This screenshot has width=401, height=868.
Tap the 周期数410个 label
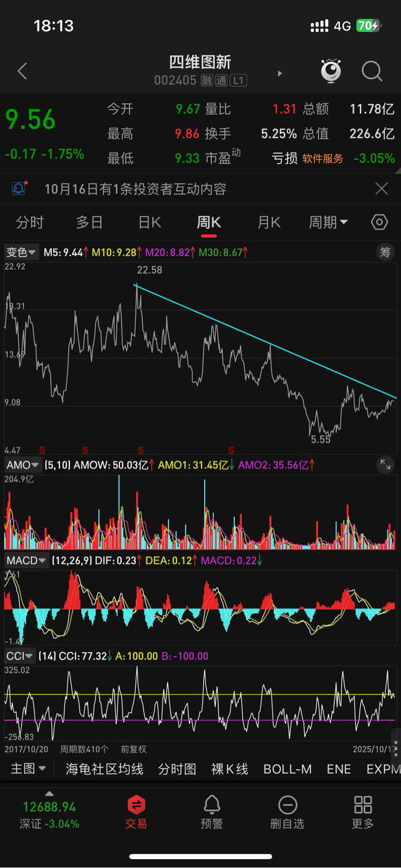tap(84, 749)
